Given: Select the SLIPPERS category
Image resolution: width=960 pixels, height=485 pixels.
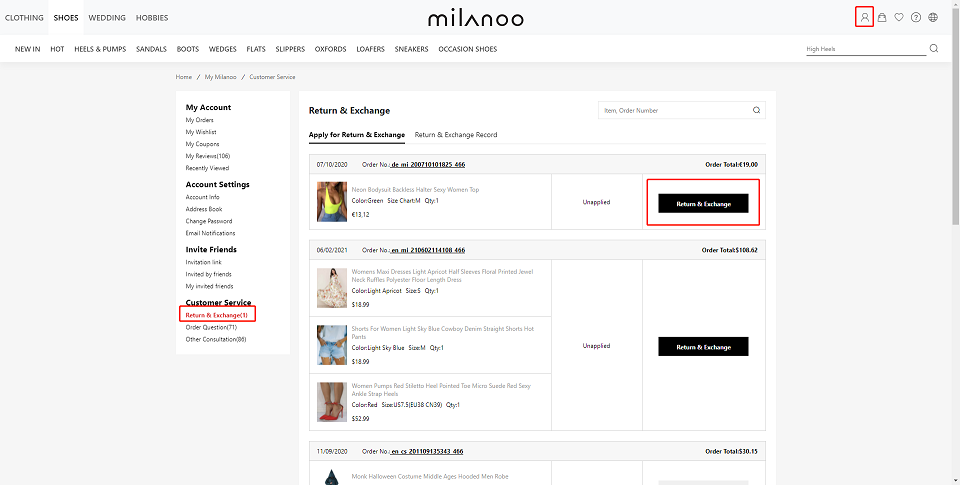Looking at the screenshot, I should [290, 49].
